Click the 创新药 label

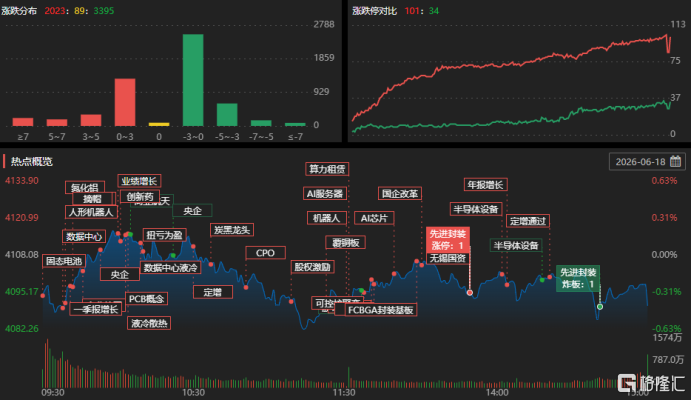(140, 196)
